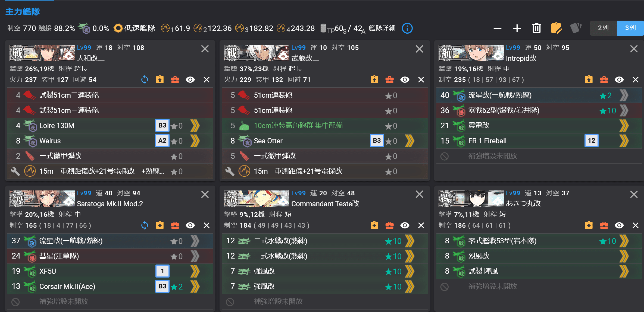Expand the chevron on FR-1 Fireball
The height and width of the screenshot is (312, 644).
(x=624, y=141)
